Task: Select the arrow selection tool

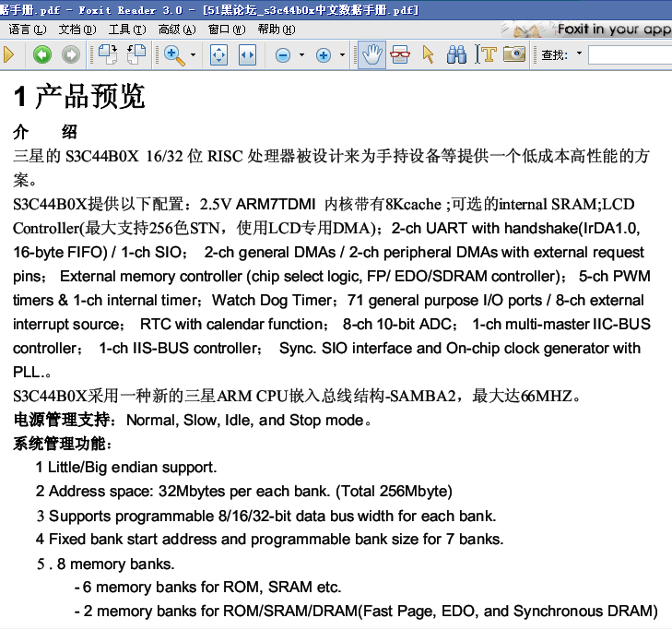Action: coord(428,55)
